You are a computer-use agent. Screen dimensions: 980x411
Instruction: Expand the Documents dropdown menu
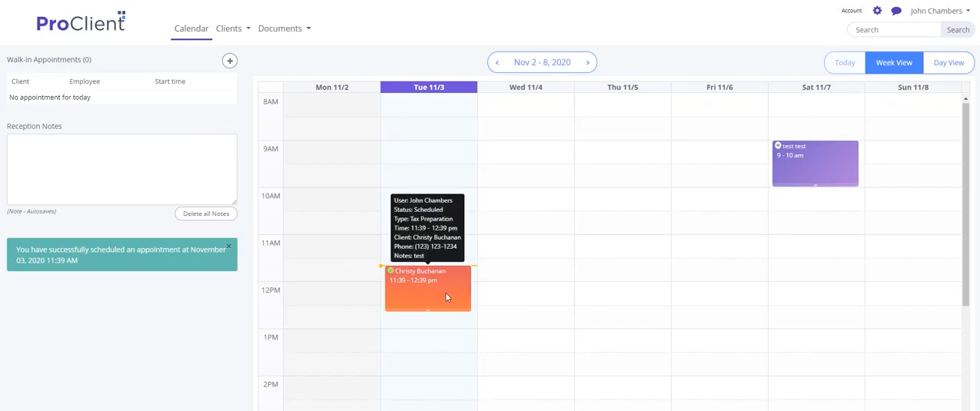coord(284,28)
